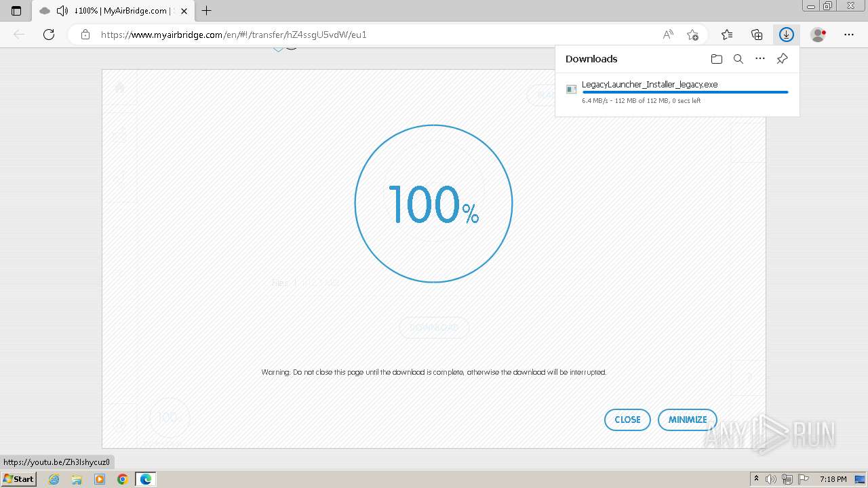Add this page to favorites

pyautogui.click(x=692, y=35)
